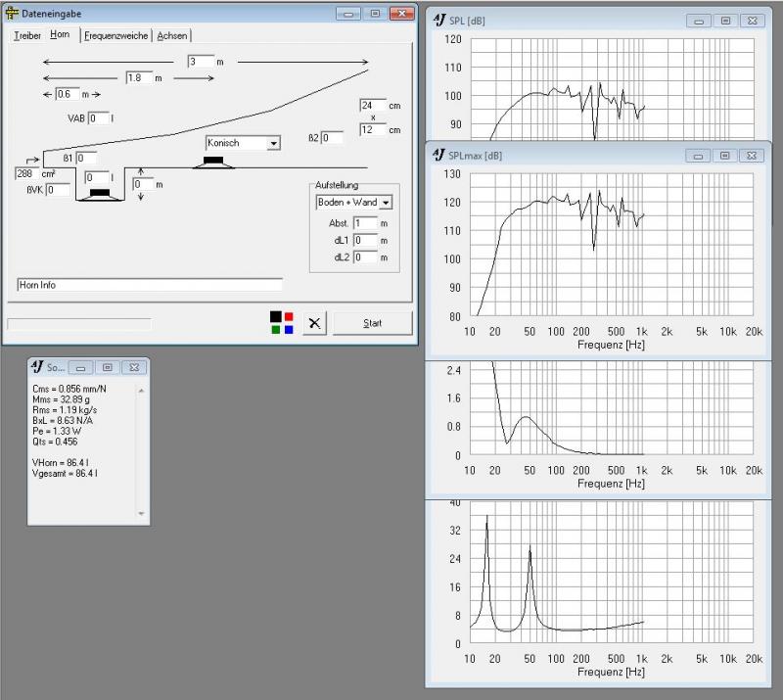
Task: Click the VHorn = 86.4 l line
Action: tap(61, 463)
